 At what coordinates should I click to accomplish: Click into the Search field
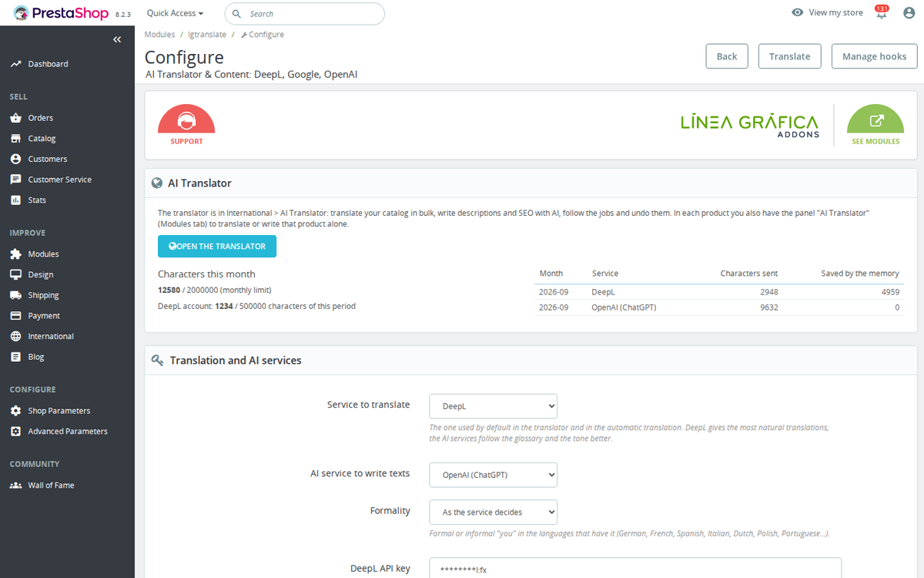tap(304, 14)
